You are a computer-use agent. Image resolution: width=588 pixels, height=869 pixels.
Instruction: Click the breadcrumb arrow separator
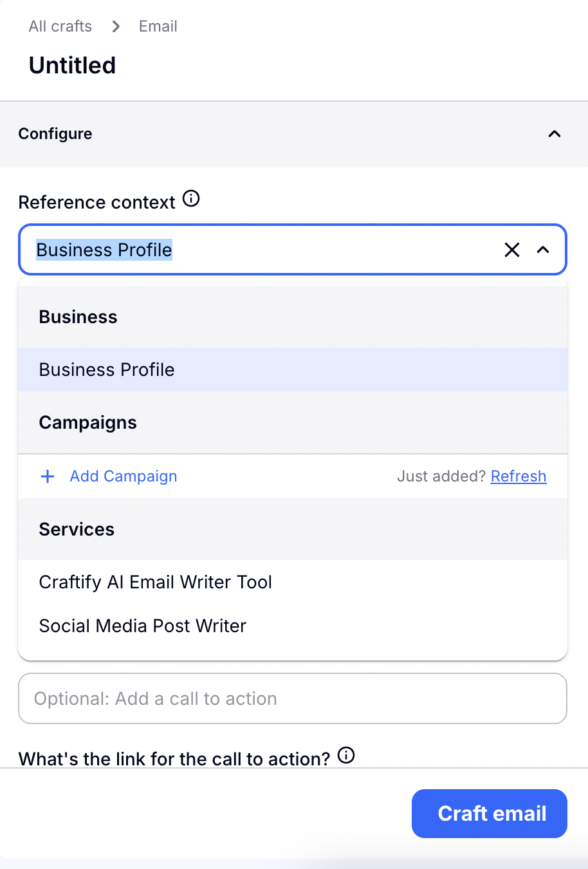coord(116,26)
